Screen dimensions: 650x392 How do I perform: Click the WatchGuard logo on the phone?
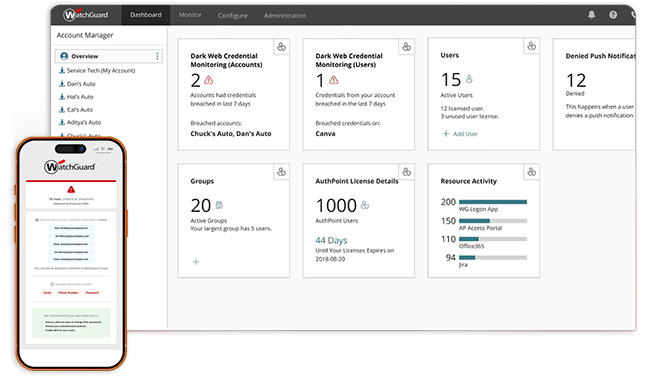70,166
